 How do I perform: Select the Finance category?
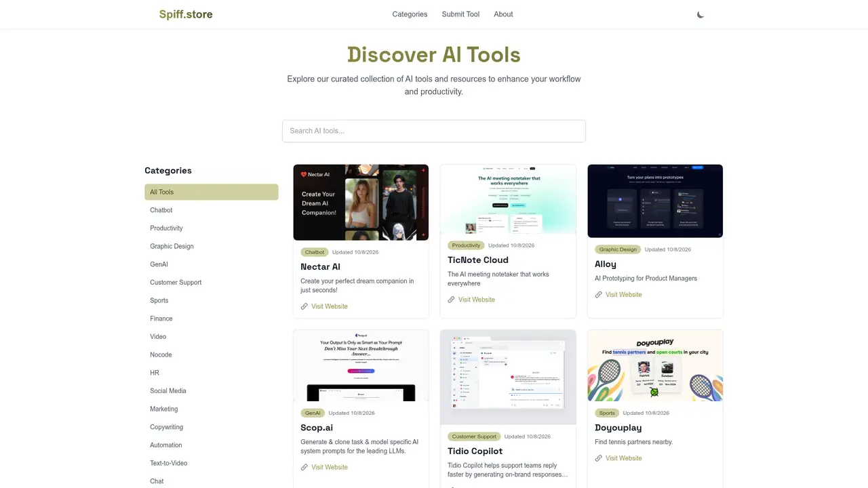point(212,319)
